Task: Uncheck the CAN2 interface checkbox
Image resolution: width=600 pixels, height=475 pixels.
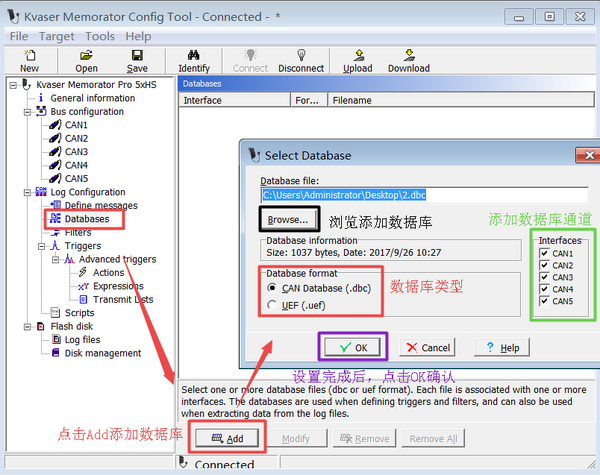Action: pos(544,265)
